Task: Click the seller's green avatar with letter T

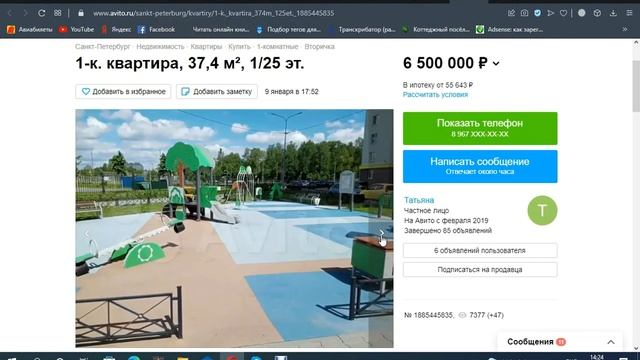Action: point(542,211)
